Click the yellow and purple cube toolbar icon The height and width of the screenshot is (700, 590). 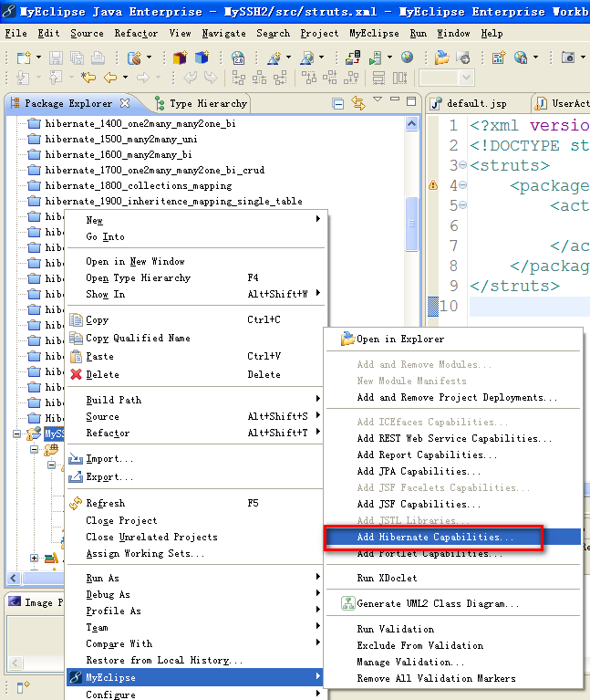pos(181,57)
